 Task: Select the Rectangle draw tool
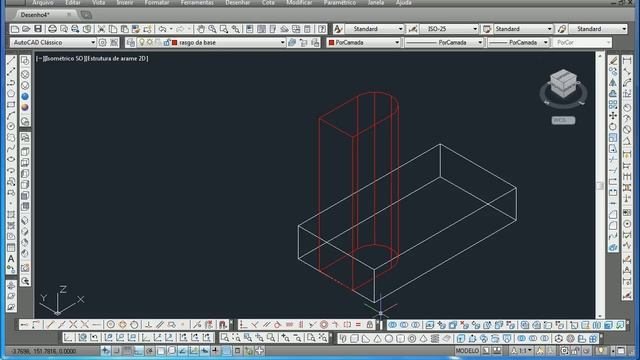(11, 105)
